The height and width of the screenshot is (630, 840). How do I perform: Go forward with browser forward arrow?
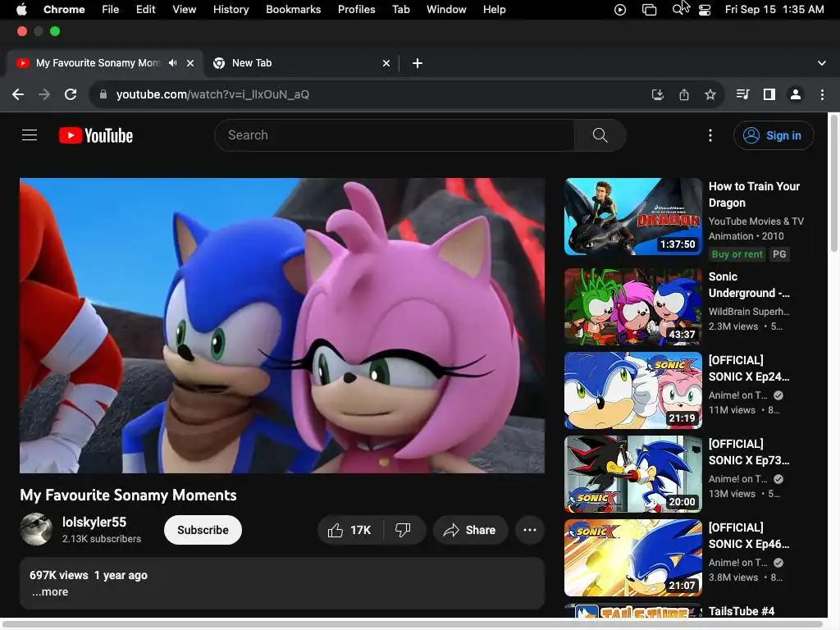(x=44, y=94)
